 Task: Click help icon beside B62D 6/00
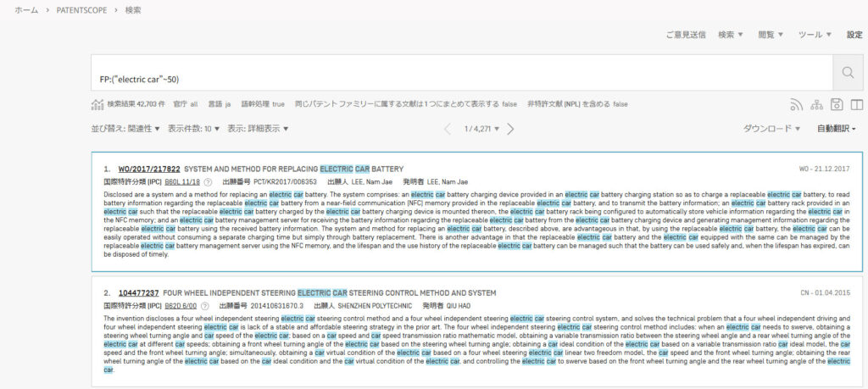click(205, 305)
